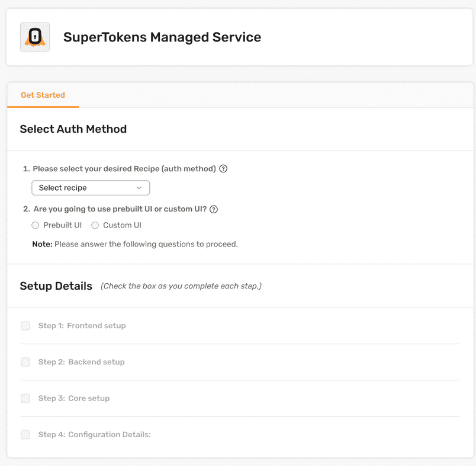Click Step 4: Configuration Details text
476x468 pixels.
pos(95,435)
